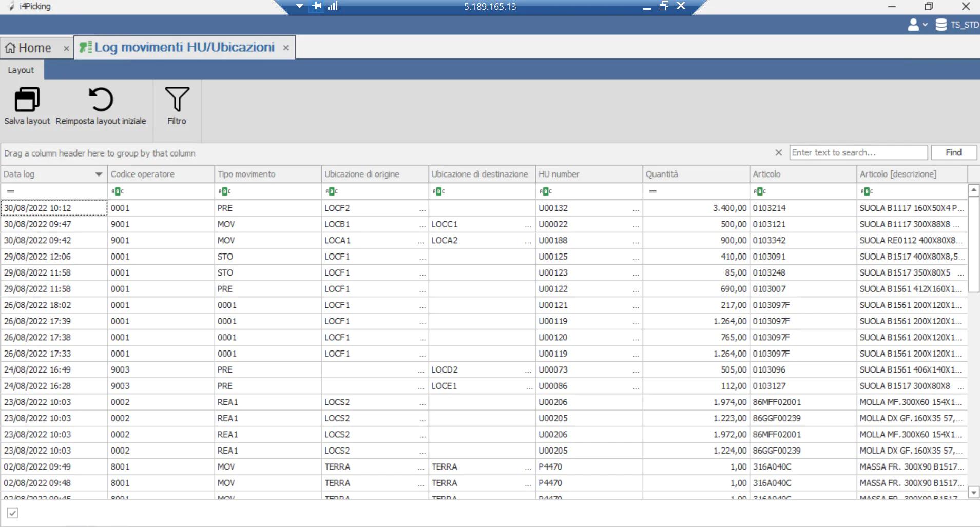This screenshot has width=980, height=527.
Task: Click the vertical scrollbar thumb
Action: pyautogui.click(x=973, y=244)
